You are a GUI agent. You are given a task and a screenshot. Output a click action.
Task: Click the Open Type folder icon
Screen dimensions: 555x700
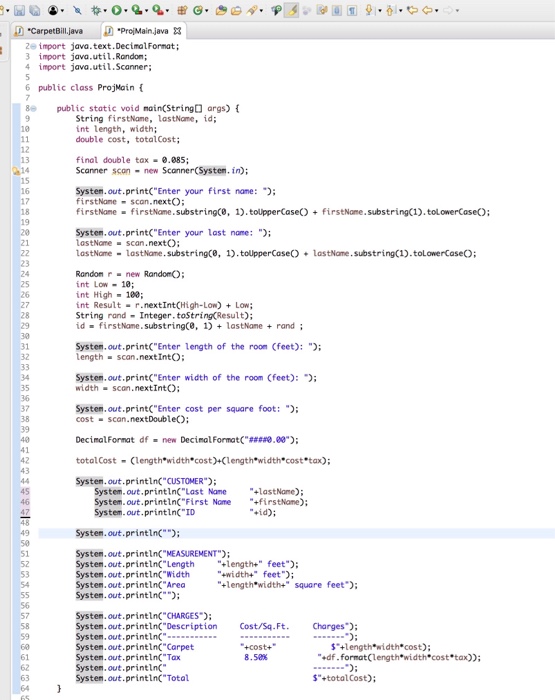[221, 10]
